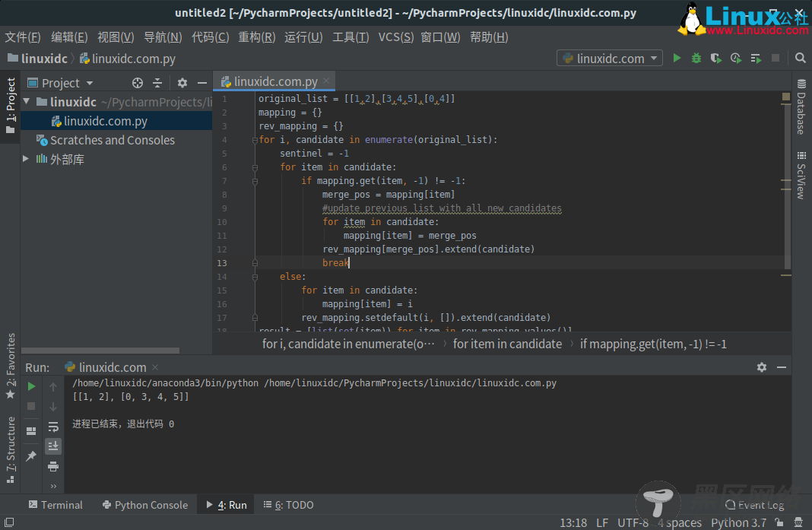The image size is (812, 530).
Task: Close the linuxidc.com Run tab
Action: point(155,367)
